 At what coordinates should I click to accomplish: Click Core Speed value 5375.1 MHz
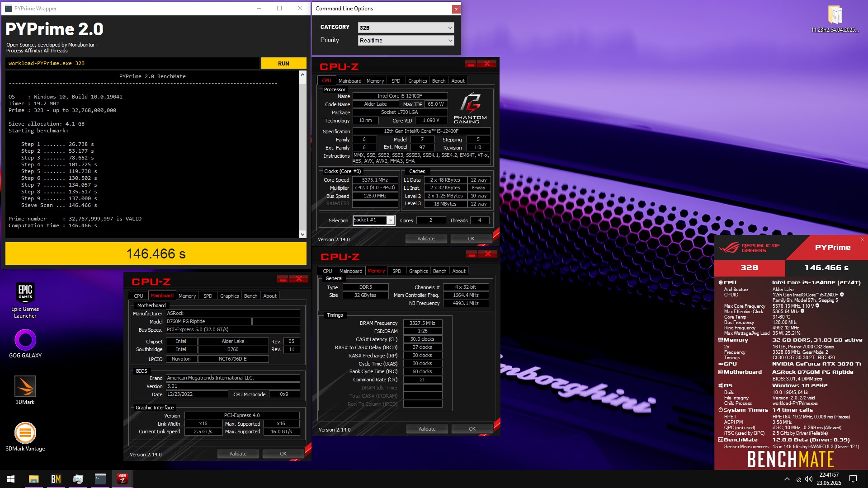[375, 180]
